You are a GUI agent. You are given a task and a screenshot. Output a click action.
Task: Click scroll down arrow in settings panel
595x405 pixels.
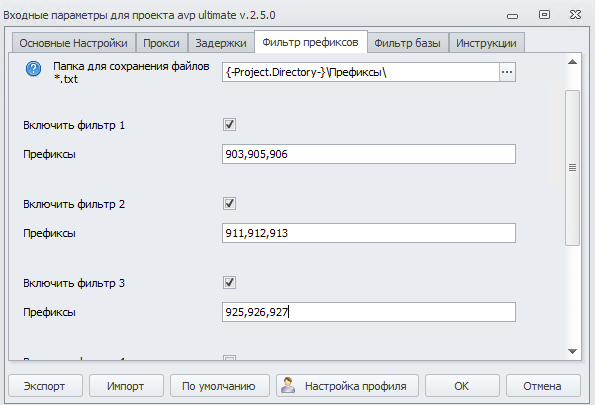(572, 351)
